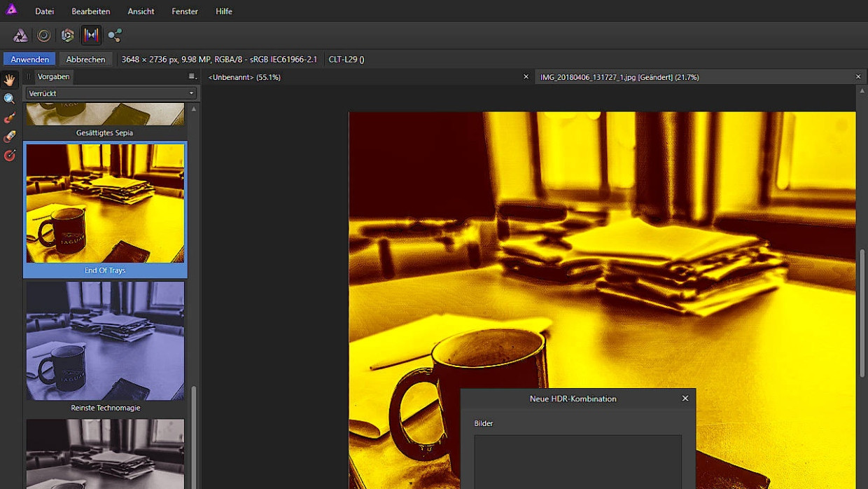Click the Bilder list box in HDR dialog
The image size is (868, 489).
click(x=578, y=462)
